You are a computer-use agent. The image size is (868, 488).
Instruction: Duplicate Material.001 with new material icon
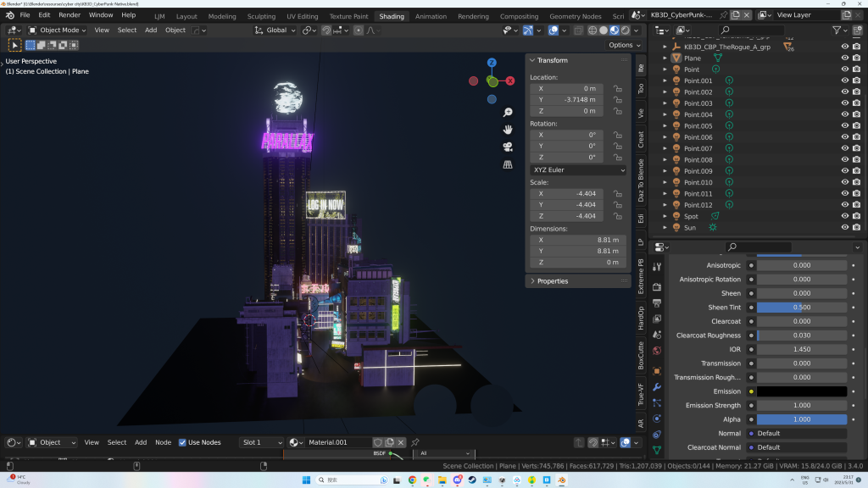coord(390,442)
